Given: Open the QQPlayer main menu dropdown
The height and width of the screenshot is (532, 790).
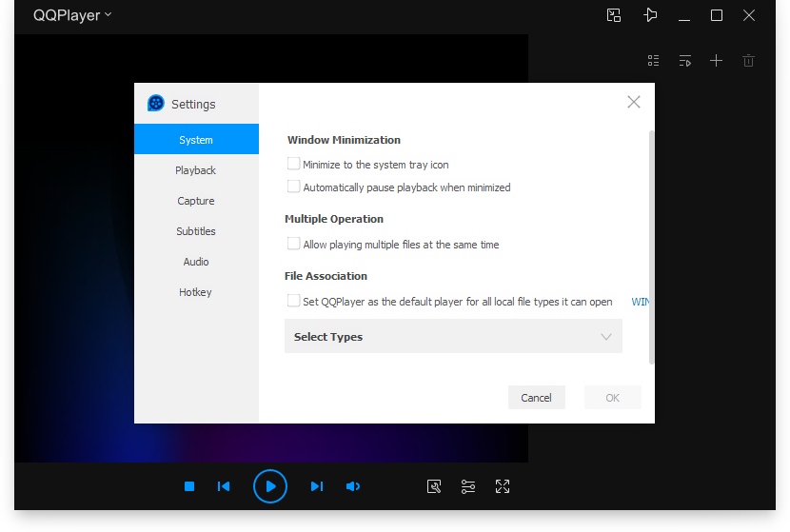Looking at the screenshot, I should click(x=72, y=15).
